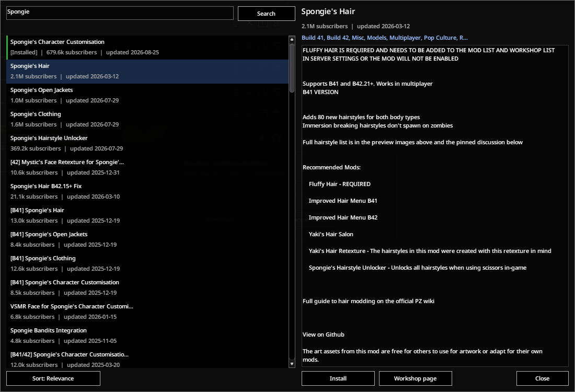
Task: Click Adds 80 new hairstyles line
Action: (x=361, y=118)
